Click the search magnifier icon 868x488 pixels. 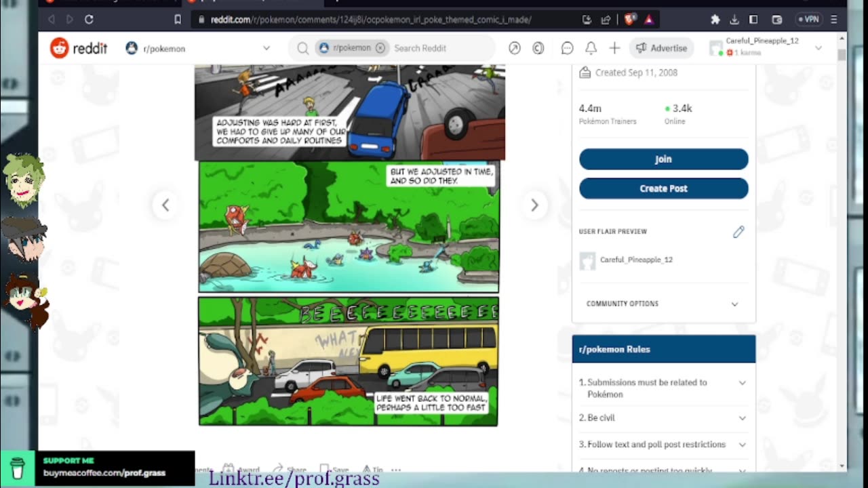[302, 48]
